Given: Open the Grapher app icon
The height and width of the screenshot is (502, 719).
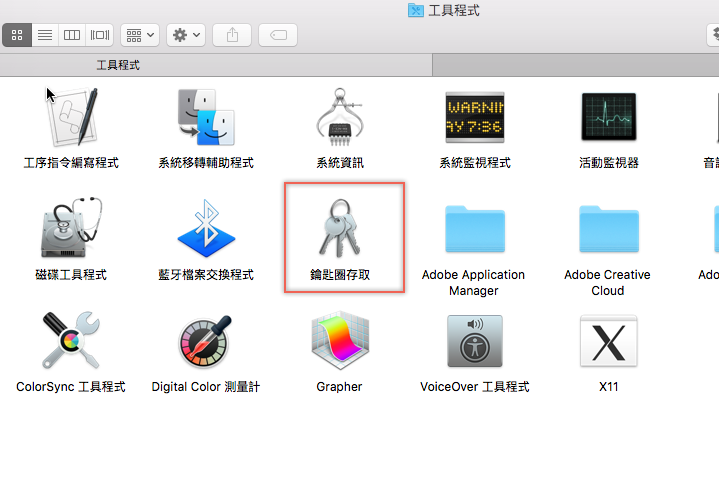Looking at the screenshot, I should coord(340,340).
